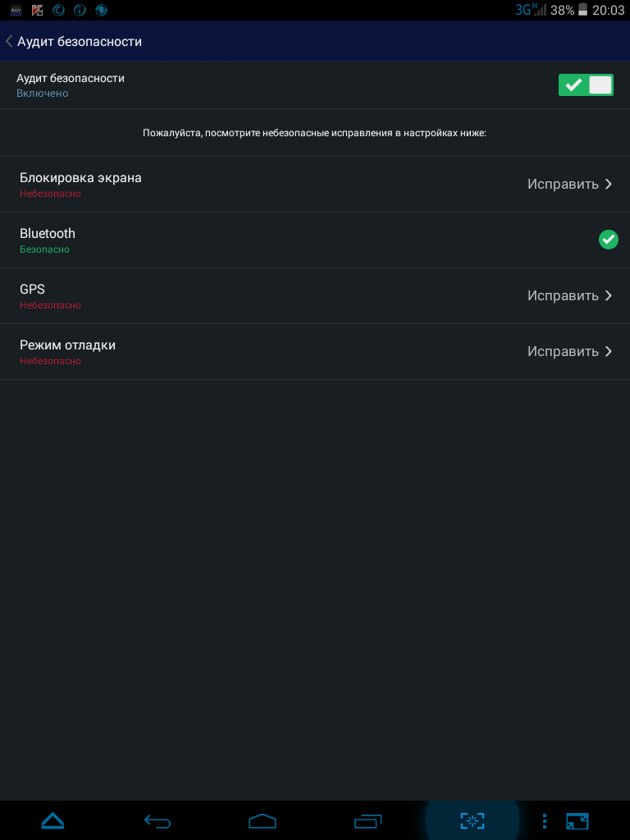This screenshot has height=840, width=630.
Task: Tap the chevron beside GPS Исправить
Action: click(x=608, y=295)
